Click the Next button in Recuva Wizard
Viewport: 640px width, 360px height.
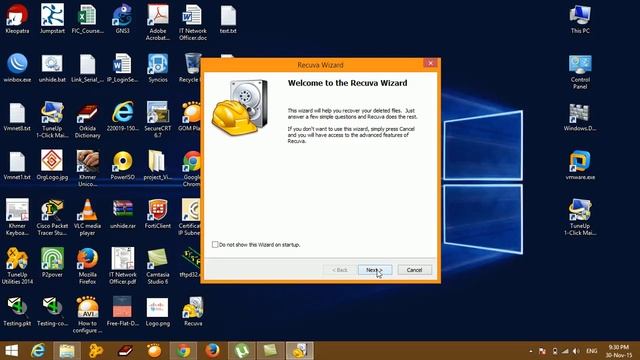(x=375, y=270)
